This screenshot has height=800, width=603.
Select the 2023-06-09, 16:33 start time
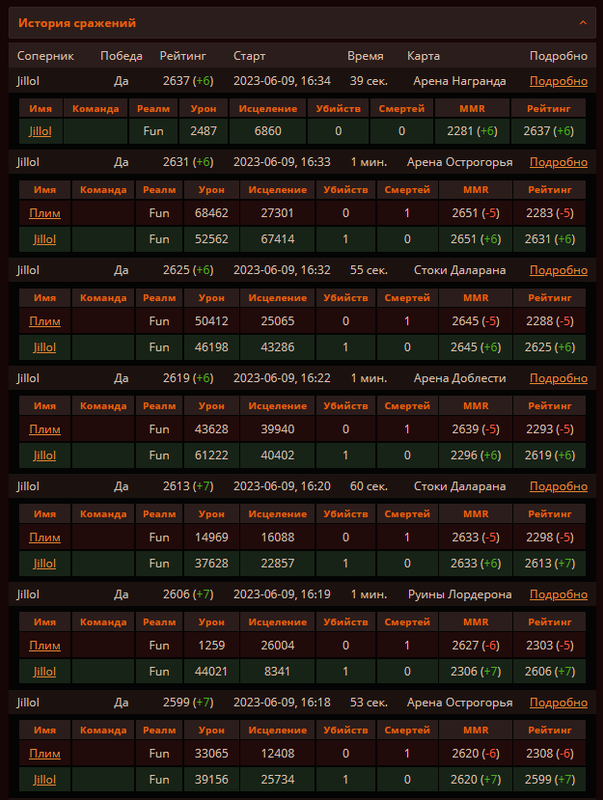click(282, 162)
